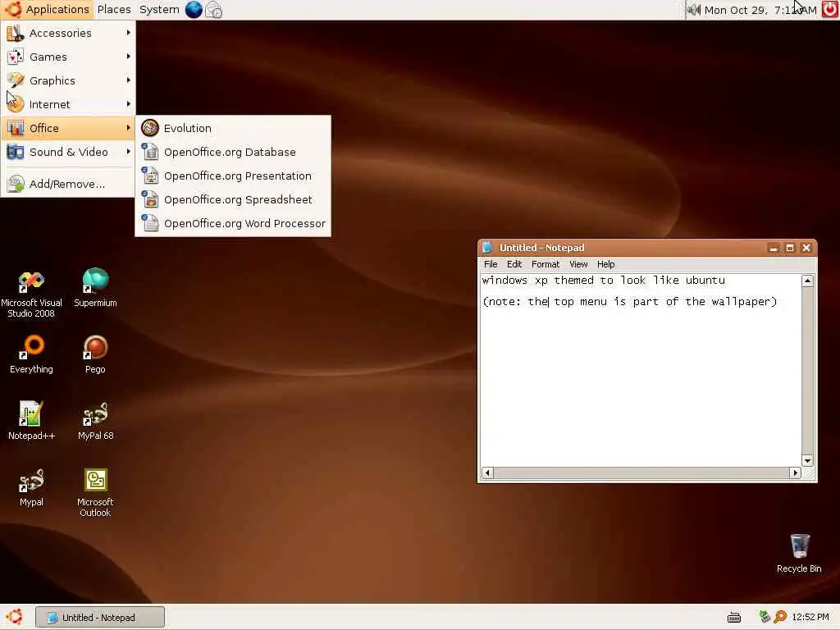This screenshot has width=840, height=630.
Task: Click the network computers tray icon
Action: [x=765, y=617]
